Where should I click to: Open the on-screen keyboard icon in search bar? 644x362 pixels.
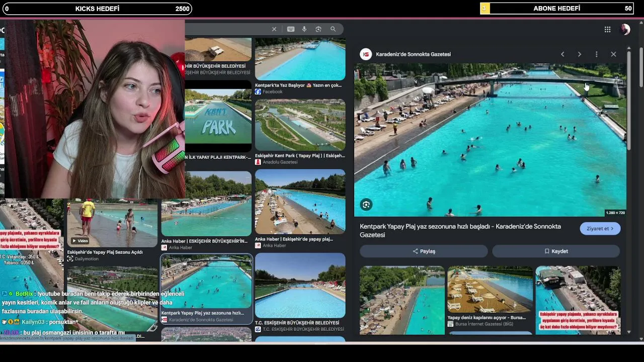pyautogui.click(x=291, y=29)
